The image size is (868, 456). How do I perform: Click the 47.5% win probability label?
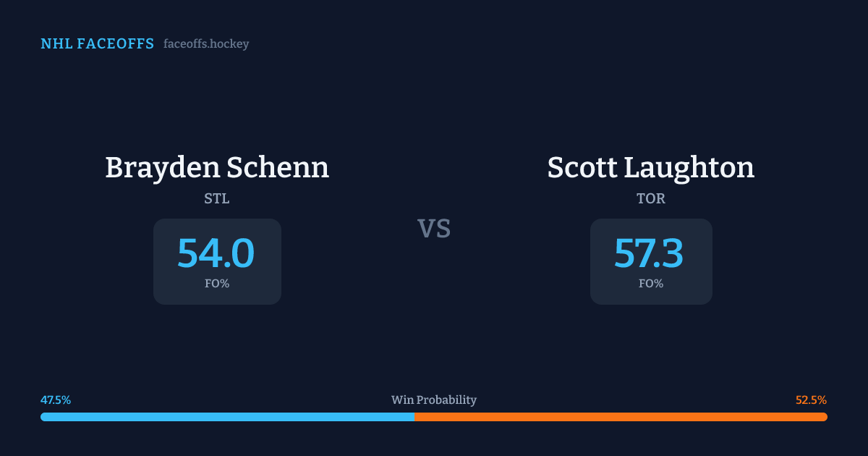(x=56, y=400)
